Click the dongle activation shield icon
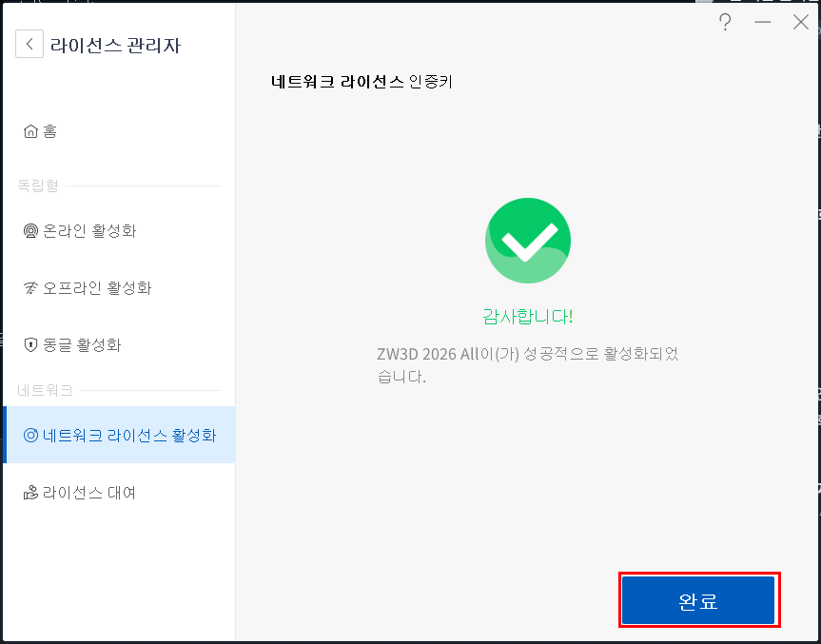Viewport: 821px width, 644px height. (x=29, y=344)
